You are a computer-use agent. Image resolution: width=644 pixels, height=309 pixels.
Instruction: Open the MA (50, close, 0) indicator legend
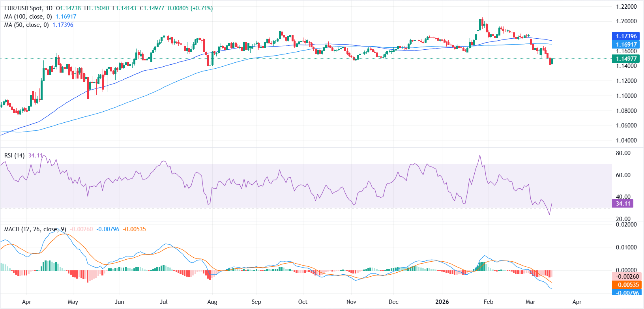[26, 25]
